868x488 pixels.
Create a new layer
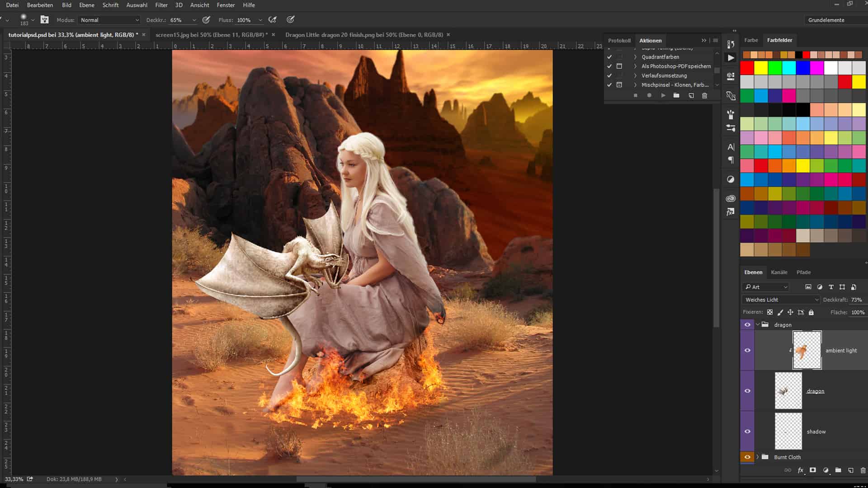click(851, 470)
